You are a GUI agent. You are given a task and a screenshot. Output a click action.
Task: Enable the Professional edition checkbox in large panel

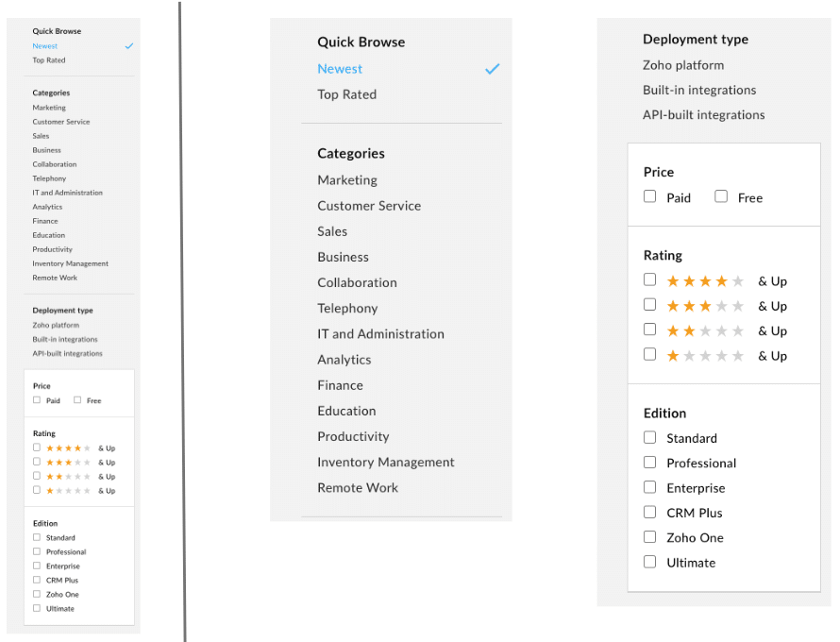[x=650, y=463]
